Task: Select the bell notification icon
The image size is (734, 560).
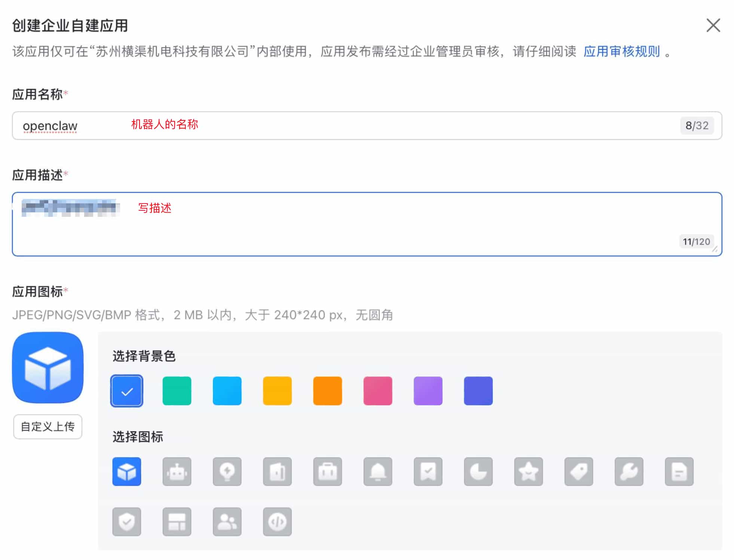Action: (377, 471)
